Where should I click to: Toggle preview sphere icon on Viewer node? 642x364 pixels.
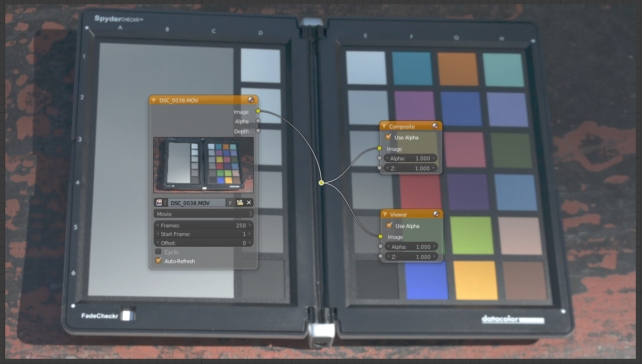[x=436, y=214]
